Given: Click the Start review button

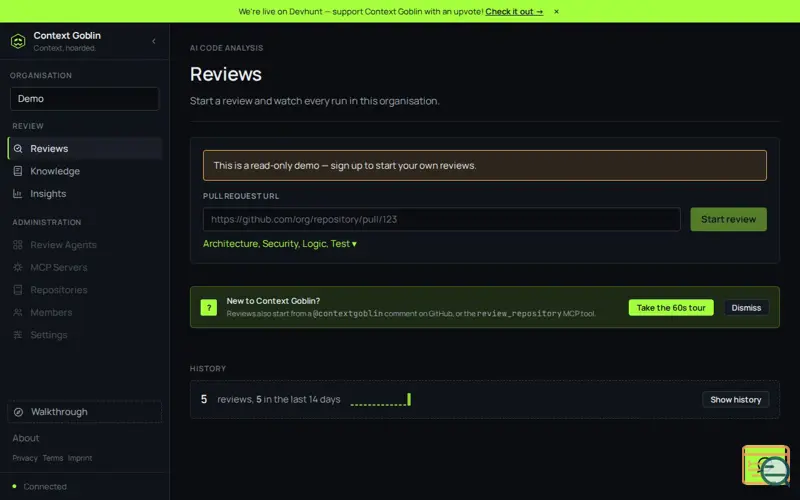Looking at the screenshot, I should (728, 219).
